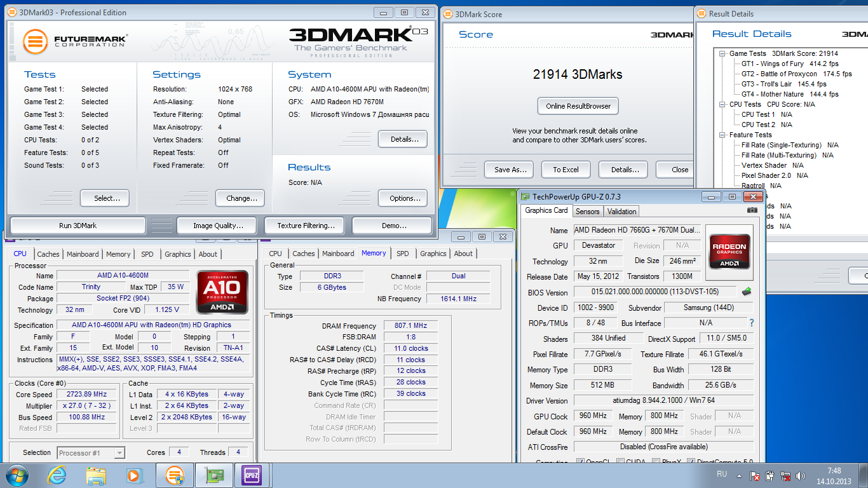This screenshot has height=488, width=868.
Task: Click the Change... settings button
Action: click(x=240, y=198)
